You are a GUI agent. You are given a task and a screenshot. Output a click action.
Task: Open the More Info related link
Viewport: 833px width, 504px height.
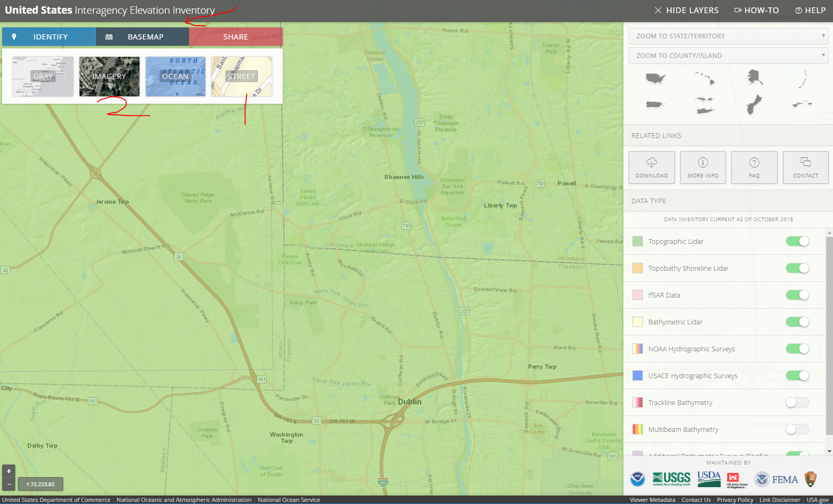pyautogui.click(x=703, y=167)
